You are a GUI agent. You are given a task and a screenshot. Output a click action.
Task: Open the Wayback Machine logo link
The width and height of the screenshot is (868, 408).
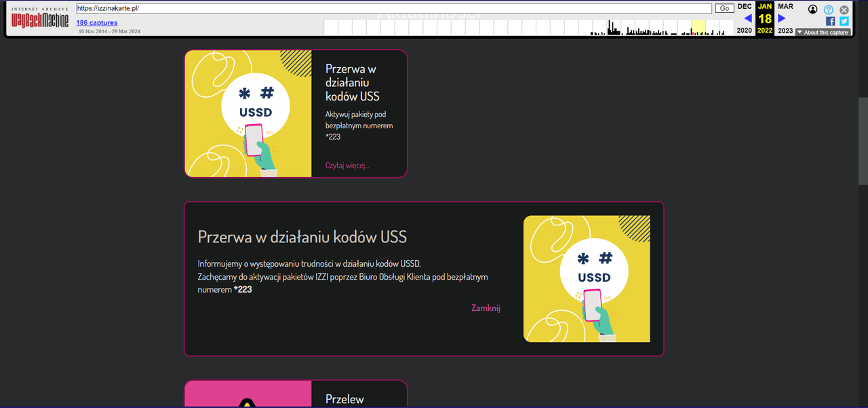pos(40,18)
